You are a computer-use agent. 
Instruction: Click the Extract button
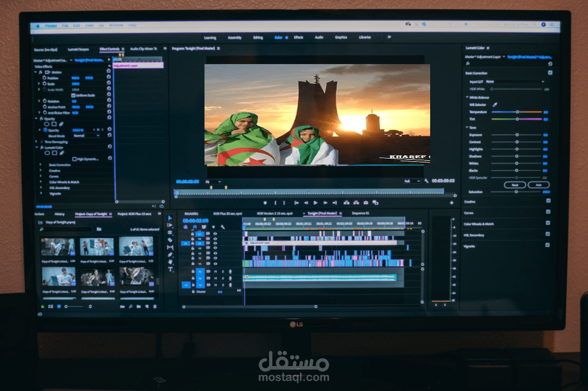tap(356, 203)
